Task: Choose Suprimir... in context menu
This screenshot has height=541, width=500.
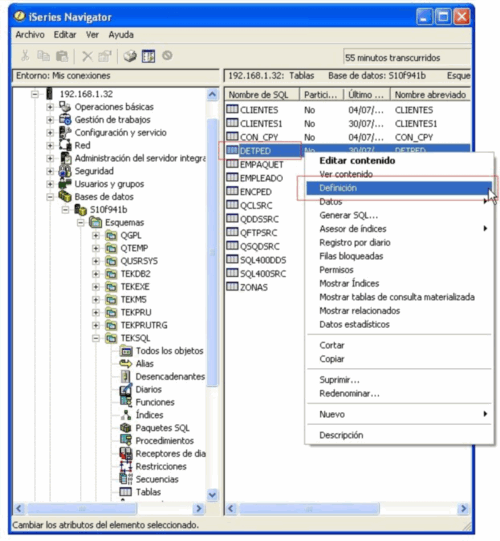Action: click(x=399, y=380)
